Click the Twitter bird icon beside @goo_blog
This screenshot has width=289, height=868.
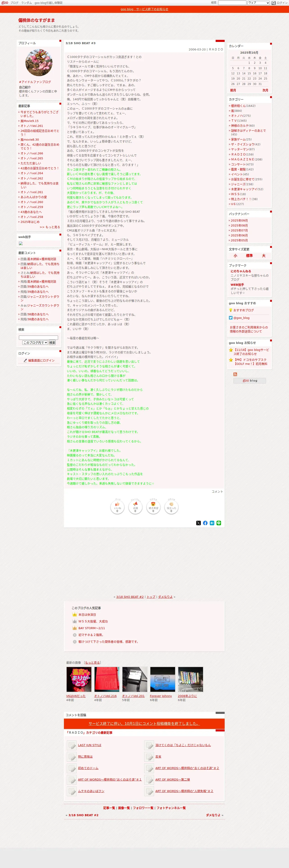pos(231,318)
